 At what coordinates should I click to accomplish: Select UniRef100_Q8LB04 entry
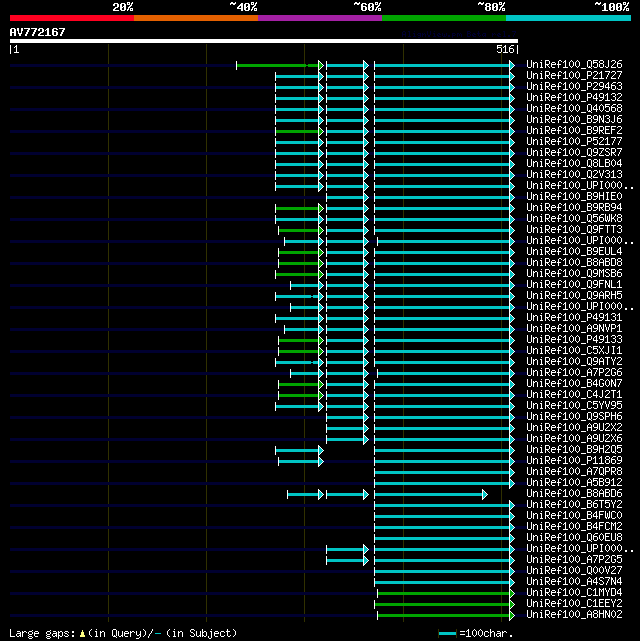[574, 164]
